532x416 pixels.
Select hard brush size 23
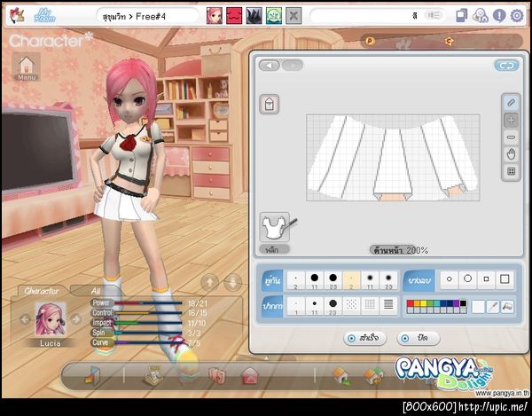[332, 280]
